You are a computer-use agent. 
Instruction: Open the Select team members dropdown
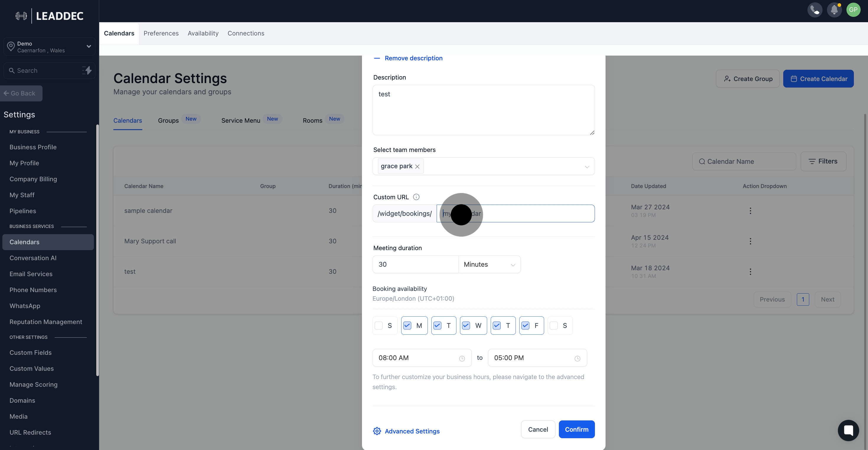coord(587,167)
